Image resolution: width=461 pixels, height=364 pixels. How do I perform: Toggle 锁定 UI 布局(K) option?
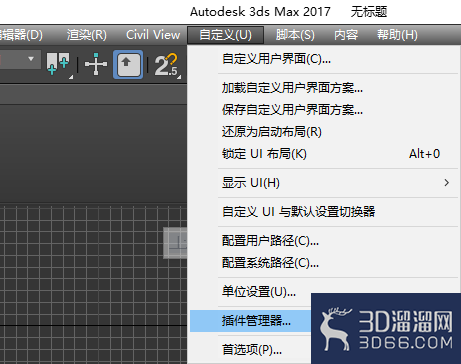(x=323, y=154)
